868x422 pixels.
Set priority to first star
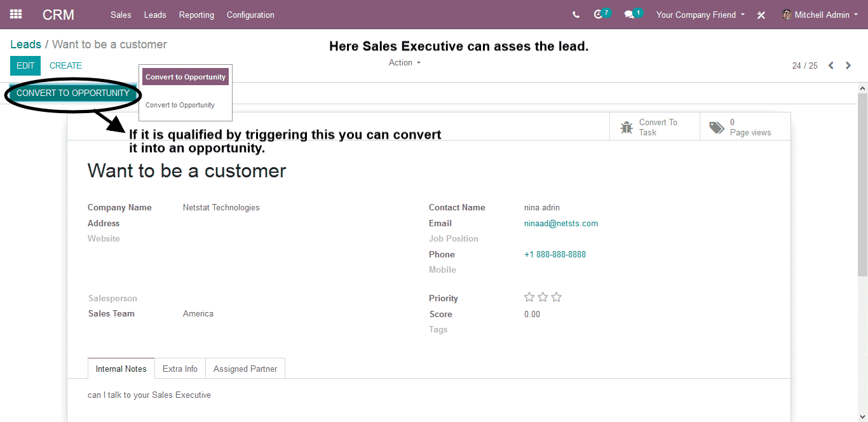pyautogui.click(x=529, y=297)
